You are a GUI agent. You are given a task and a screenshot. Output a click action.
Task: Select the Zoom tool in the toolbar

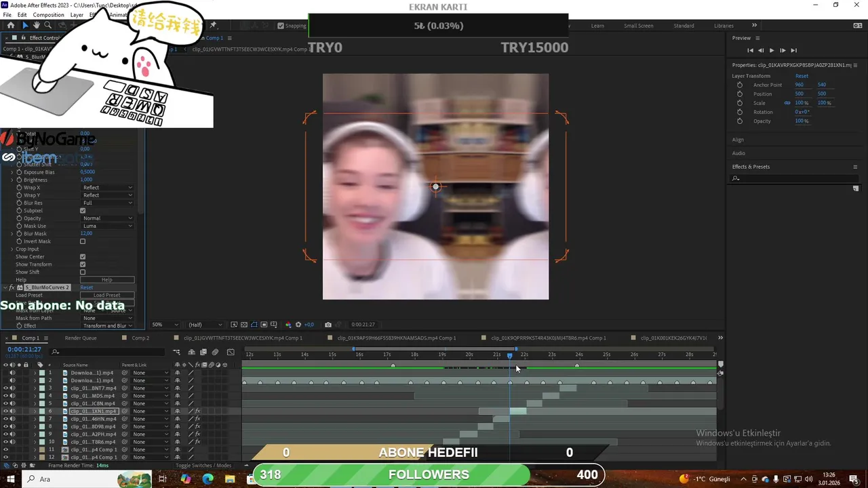tap(47, 25)
